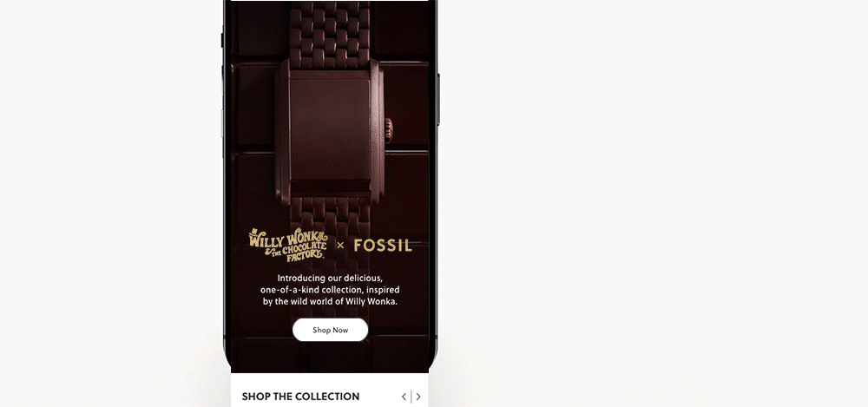Screen dimensions: 868x407
Task: Click the Shop Now button
Action: coord(330,330)
